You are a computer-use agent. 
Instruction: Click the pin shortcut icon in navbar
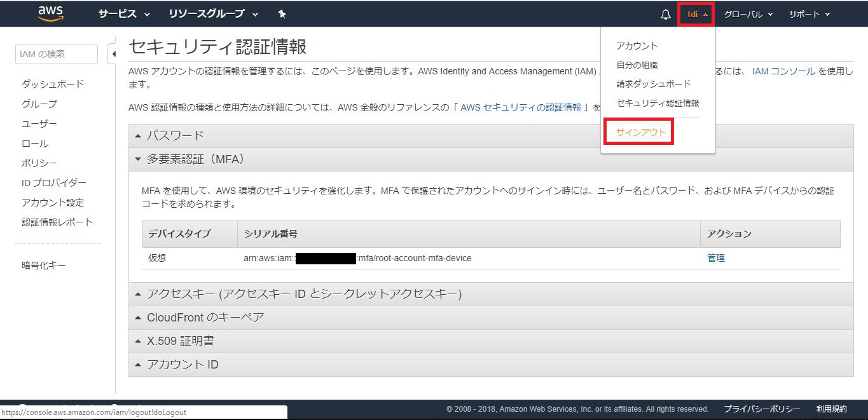282,14
